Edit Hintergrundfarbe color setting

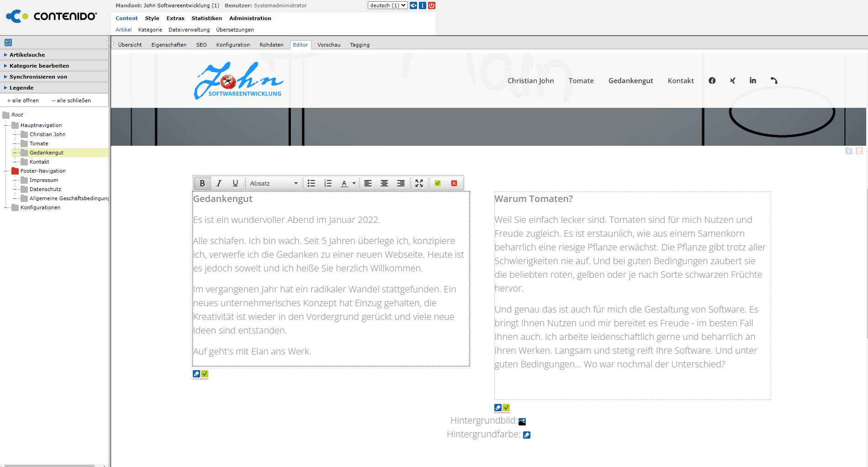[x=527, y=435]
